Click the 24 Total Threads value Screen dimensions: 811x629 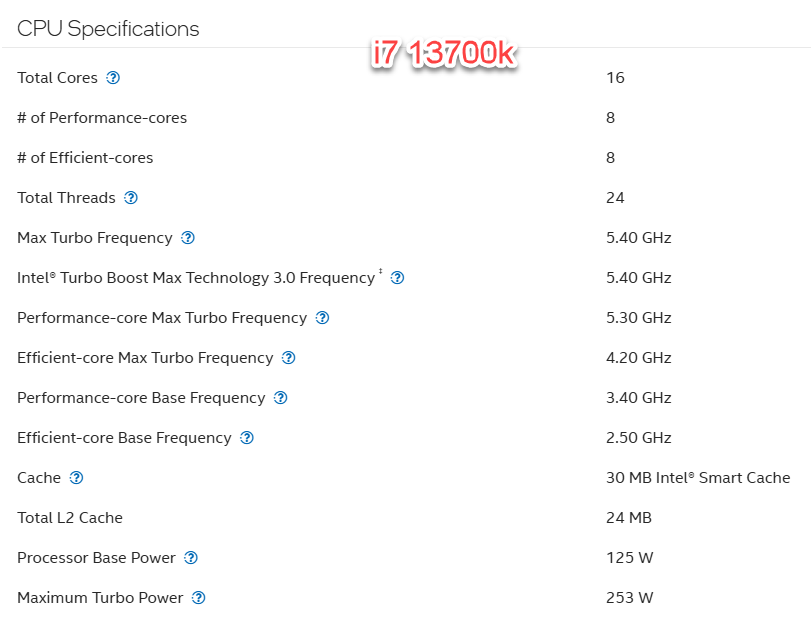point(615,198)
